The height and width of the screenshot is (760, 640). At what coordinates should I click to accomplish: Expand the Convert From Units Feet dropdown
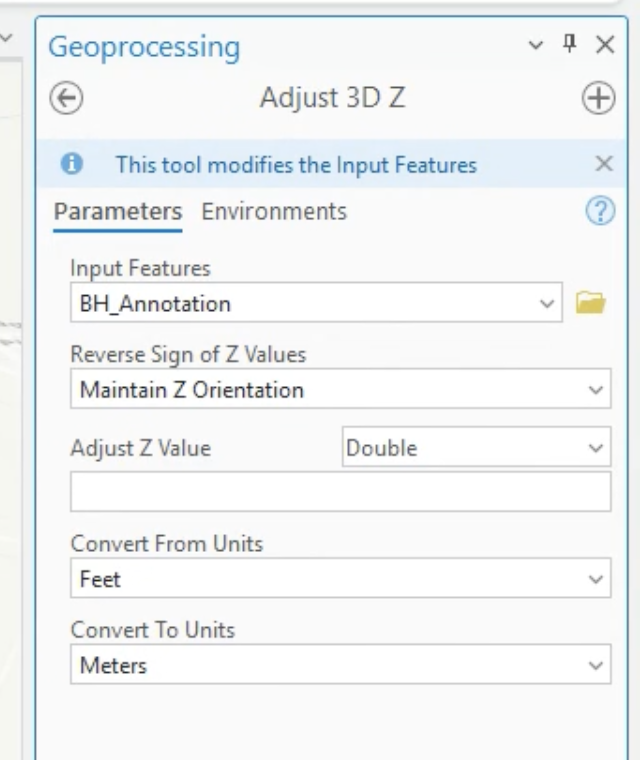tap(340, 578)
